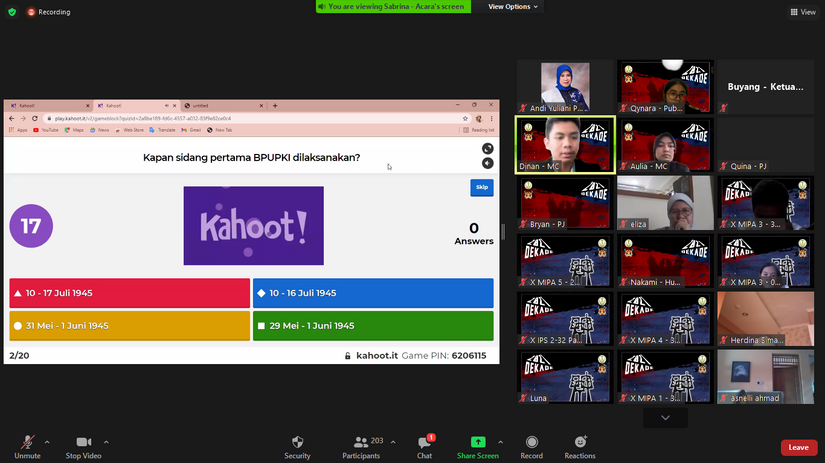
Task: Switch to second Kahoot browser tab
Action: [x=136, y=106]
